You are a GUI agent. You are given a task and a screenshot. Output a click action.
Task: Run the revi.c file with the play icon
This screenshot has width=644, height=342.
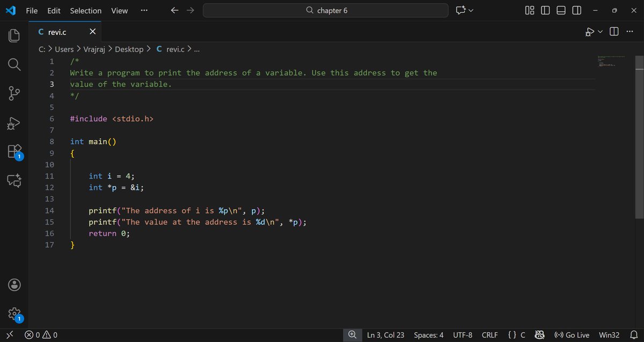click(590, 32)
